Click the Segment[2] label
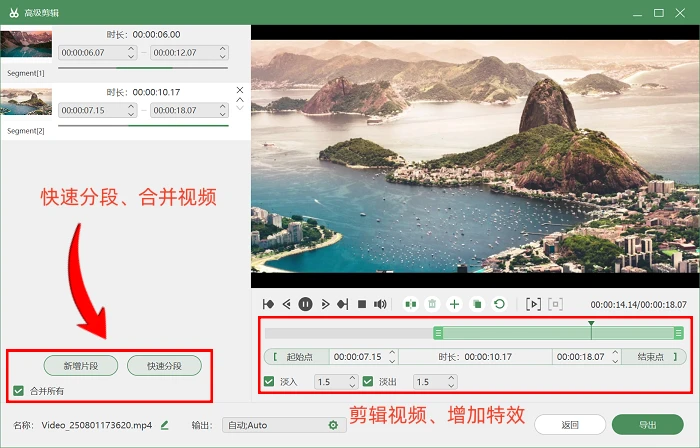 tap(25, 131)
